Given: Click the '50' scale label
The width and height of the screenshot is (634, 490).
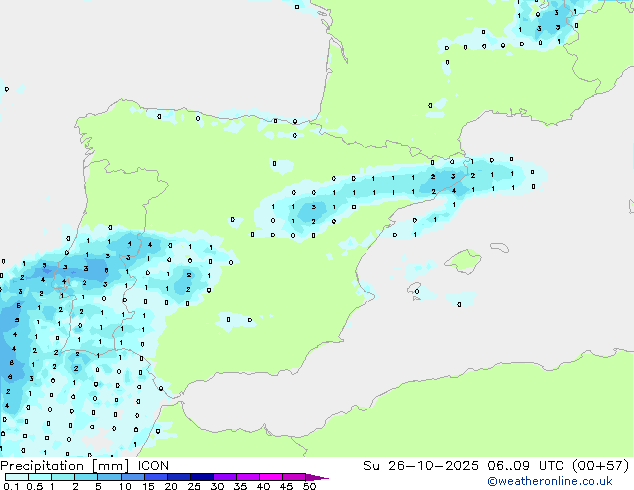Looking at the screenshot, I should pos(309,486).
